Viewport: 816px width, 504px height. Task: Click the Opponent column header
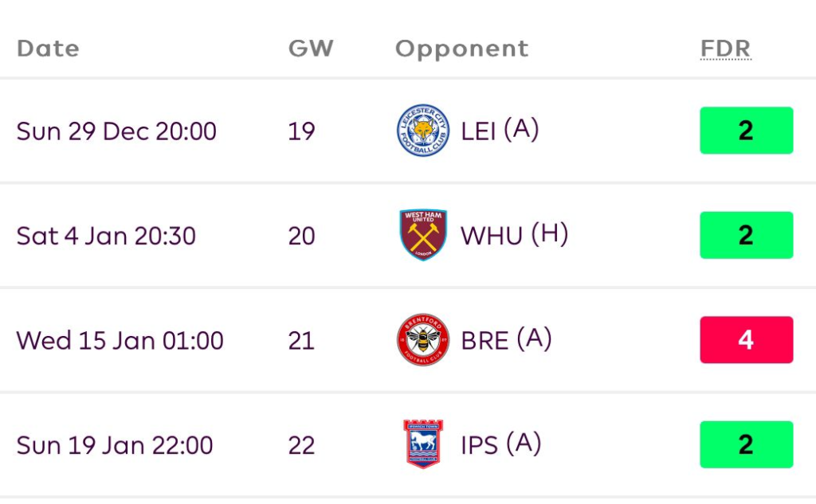[461, 49]
